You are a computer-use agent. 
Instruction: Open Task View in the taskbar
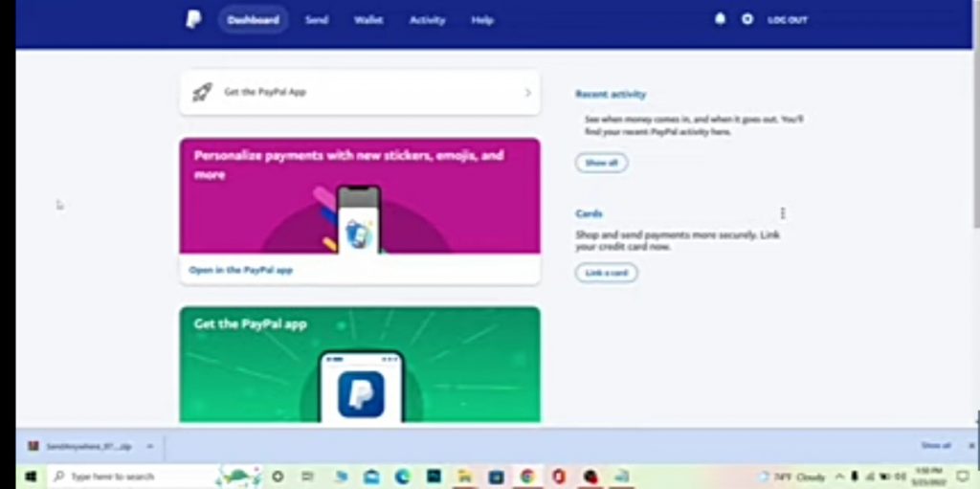point(307,477)
